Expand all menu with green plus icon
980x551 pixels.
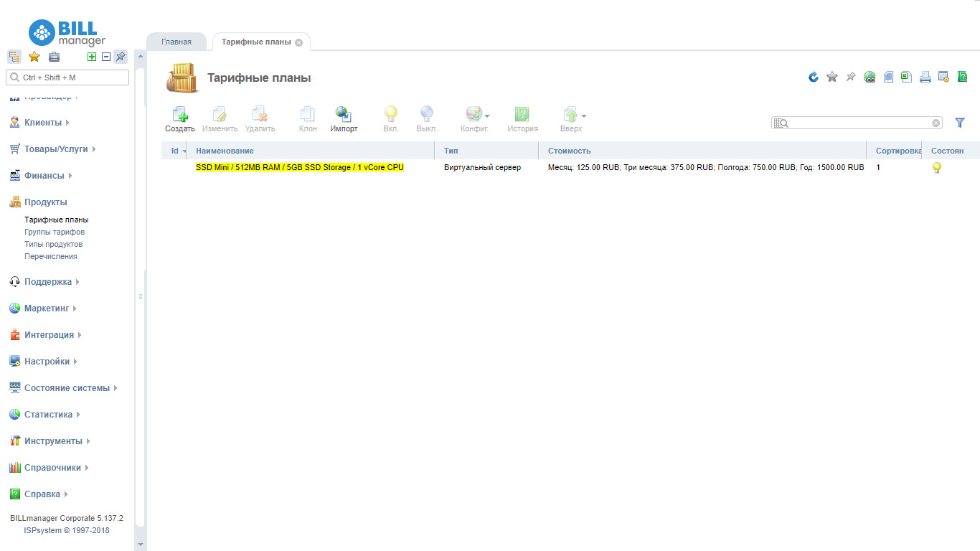(92, 57)
